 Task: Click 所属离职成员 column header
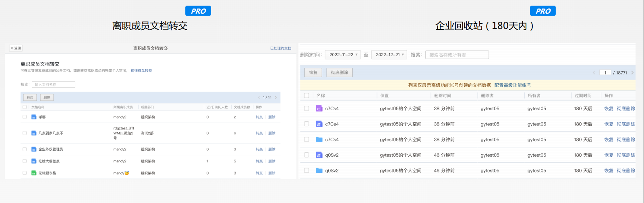123,107
